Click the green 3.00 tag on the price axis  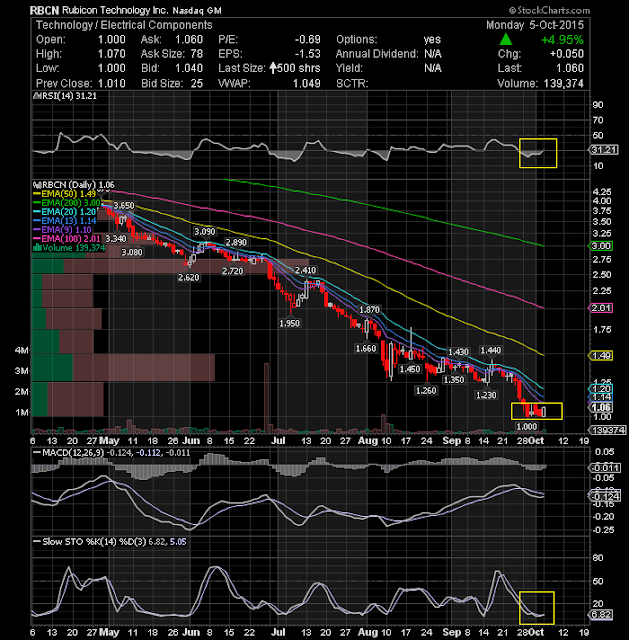tap(601, 246)
